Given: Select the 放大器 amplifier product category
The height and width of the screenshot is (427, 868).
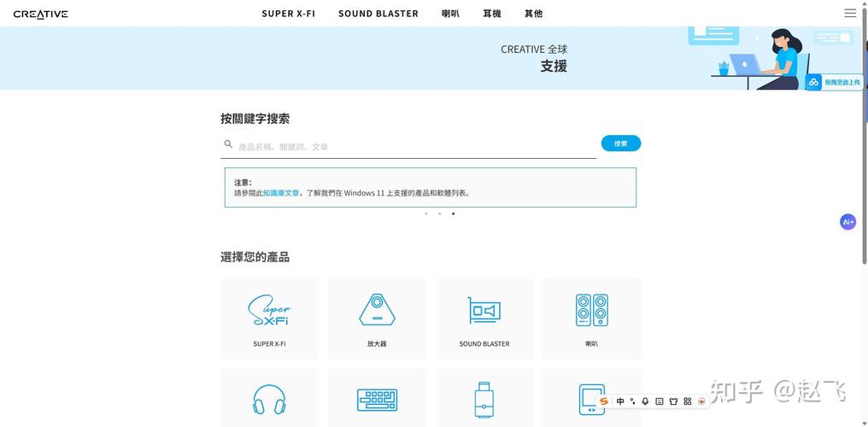Looking at the screenshot, I should coord(377,318).
